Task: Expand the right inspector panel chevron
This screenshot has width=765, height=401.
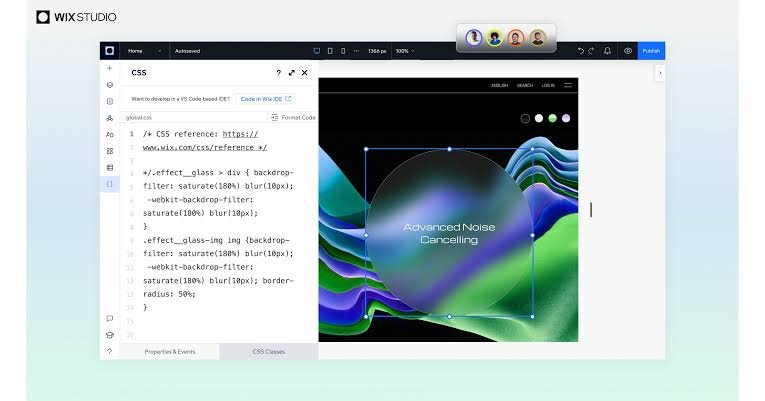Action: tap(660, 73)
